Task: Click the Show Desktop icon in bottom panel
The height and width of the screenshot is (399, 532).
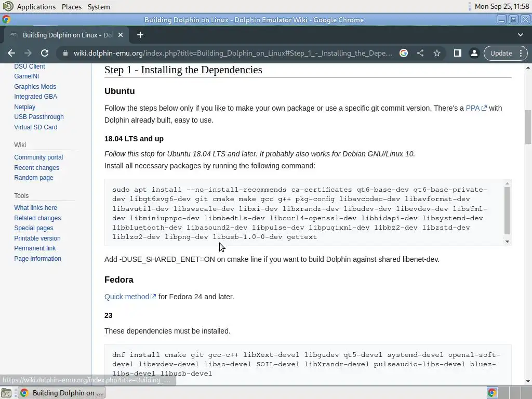Action: pyautogui.click(x=6, y=393)
